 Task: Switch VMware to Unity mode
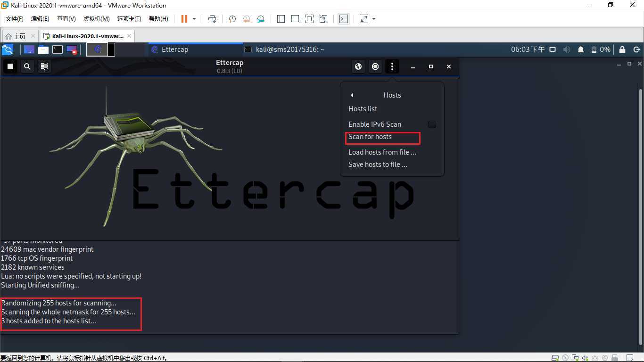pos(323,19)
